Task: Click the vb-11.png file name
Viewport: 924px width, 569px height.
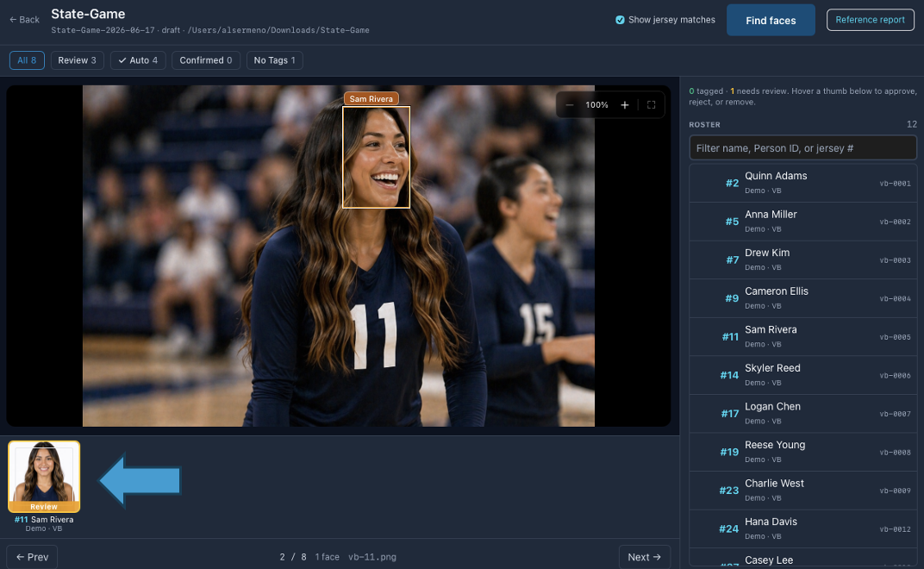Action: coord(371,557)
